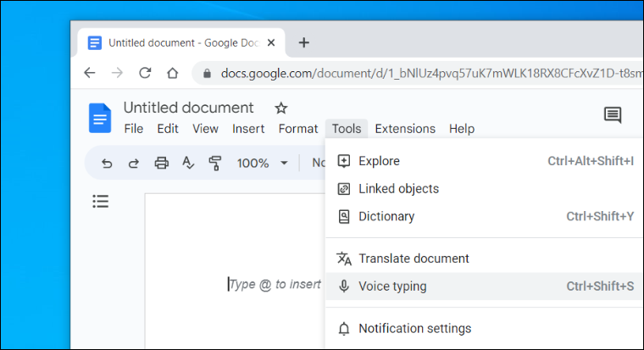Select the Paint format tool
The width and height of the screenshot is (644, 350).
pyautogui.click(x=214, y=163)
